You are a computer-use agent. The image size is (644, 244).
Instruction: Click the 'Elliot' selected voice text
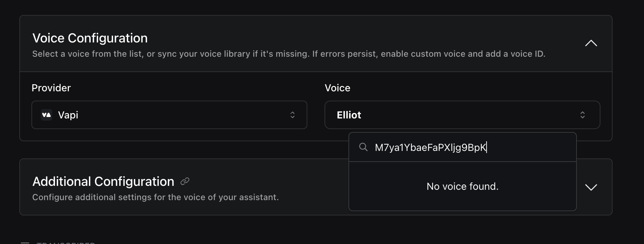pos(349,115)
